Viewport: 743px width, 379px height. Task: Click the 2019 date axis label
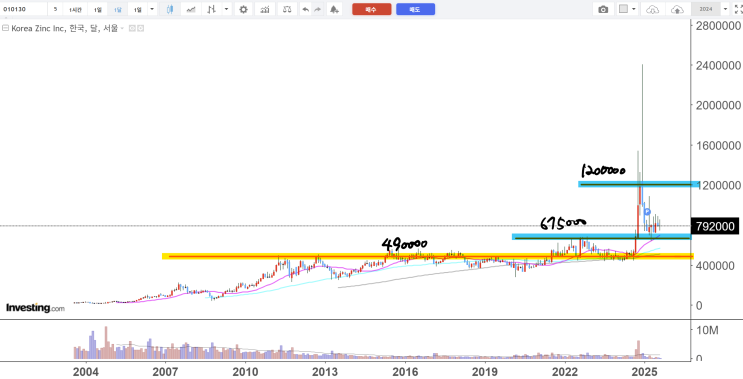pos(484,371)
